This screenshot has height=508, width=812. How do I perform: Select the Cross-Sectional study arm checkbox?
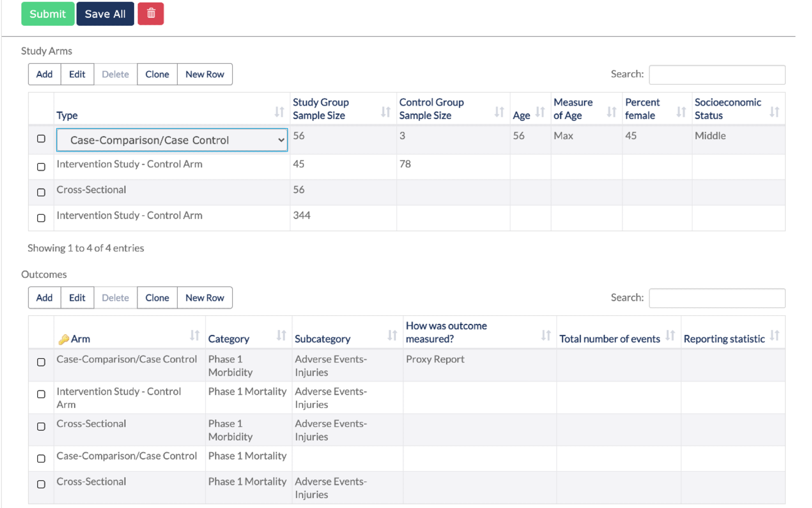click(x=41, y=192)
